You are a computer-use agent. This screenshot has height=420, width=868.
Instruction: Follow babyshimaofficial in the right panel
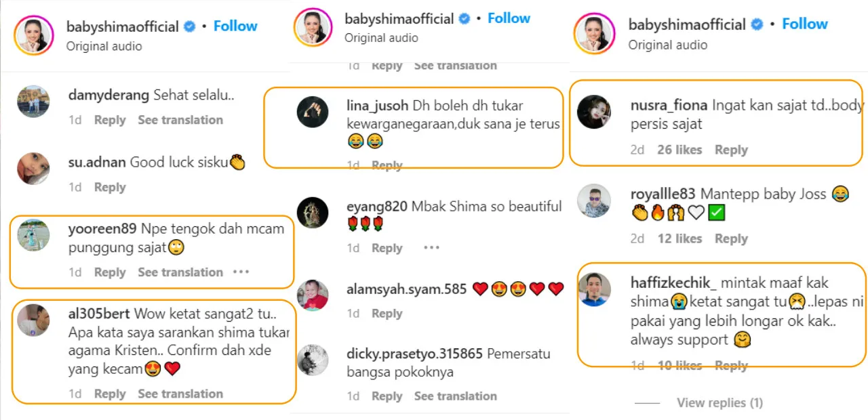(805, 24)
